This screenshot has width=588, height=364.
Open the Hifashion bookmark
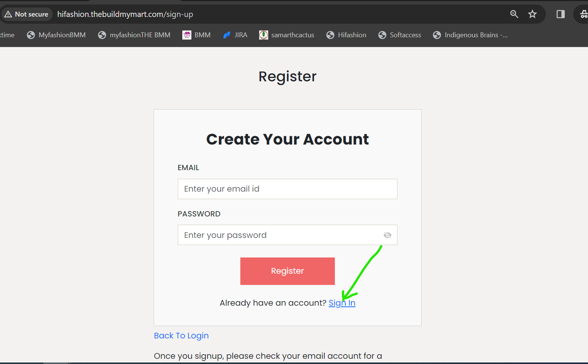coord(347,35)
